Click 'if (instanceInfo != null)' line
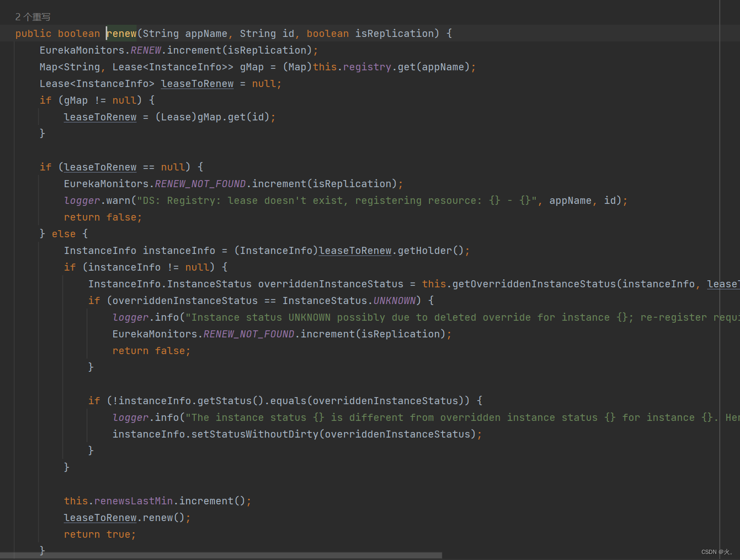Image resolution: width=740 pixels, height=560 pixels. click(x=146, y=267)
